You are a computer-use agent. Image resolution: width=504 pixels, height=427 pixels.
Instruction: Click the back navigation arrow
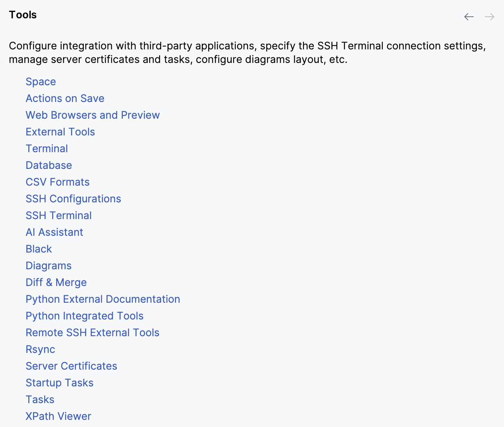pyautogui.click(x=469, y=17)
